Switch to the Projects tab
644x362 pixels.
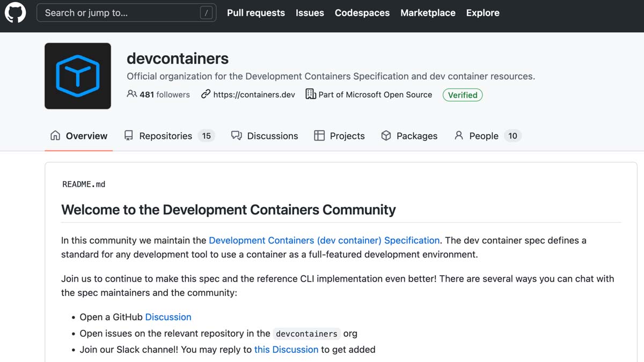(x=339, y=136)
